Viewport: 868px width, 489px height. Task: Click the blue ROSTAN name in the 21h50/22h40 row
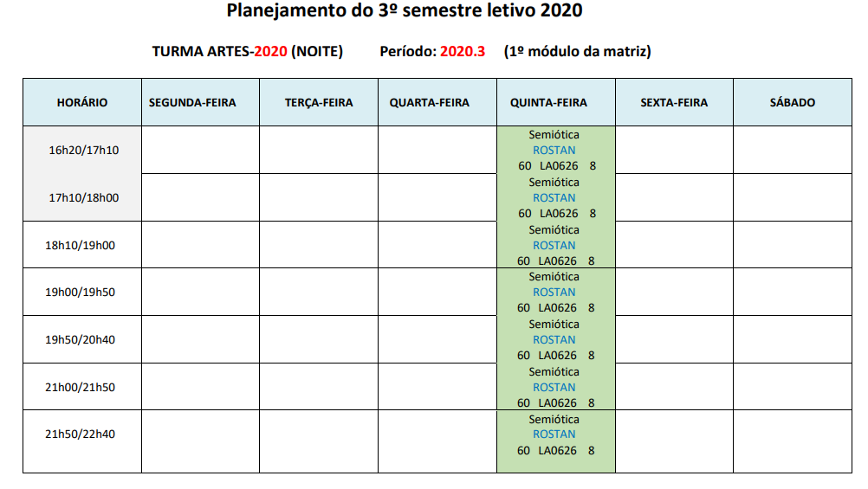point(554,434)
